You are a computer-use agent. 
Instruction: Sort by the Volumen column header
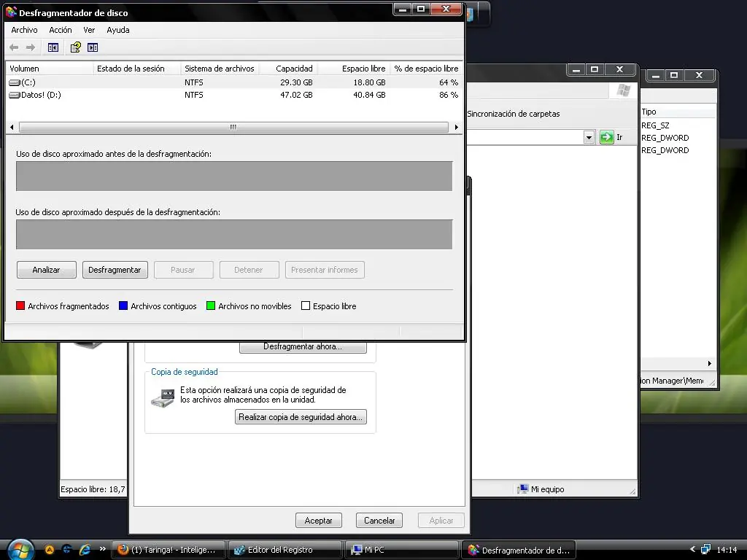pyautogui.click(x=50, y=69)
